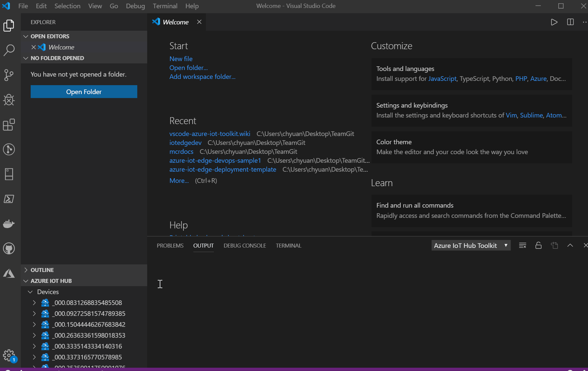Click the More... recent link
Screen dimensions: 588x371
point(179,181)
